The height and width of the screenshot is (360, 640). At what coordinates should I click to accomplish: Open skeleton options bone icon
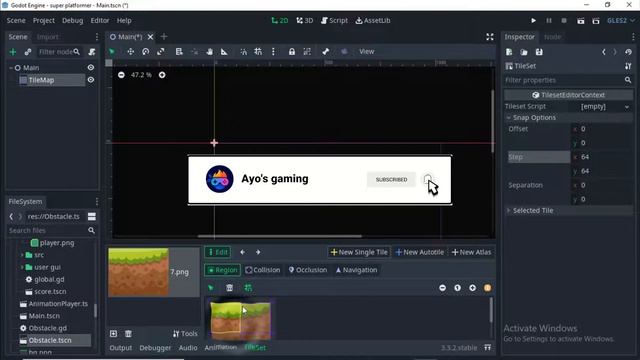pyautogui.click(x=325, y=51)
